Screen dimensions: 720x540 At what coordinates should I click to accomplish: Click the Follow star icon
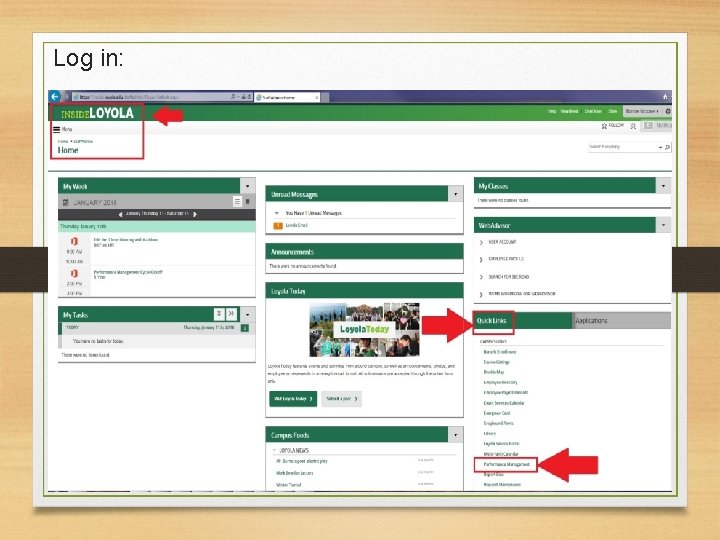(x=604, y=126)
